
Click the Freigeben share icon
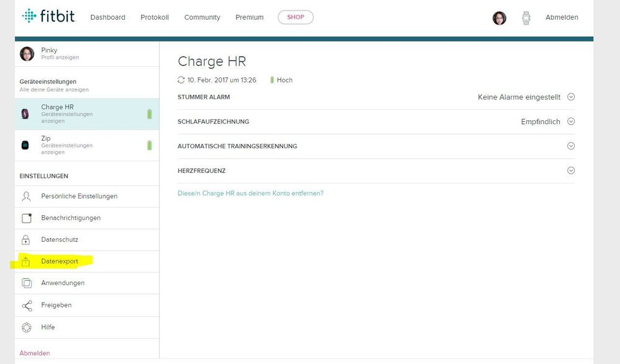coord(27,305)
